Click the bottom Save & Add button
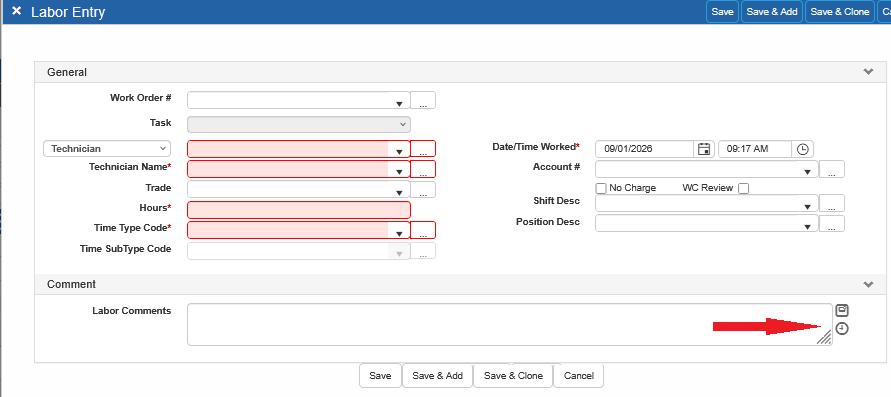The image size is (891, 397). 438,375
